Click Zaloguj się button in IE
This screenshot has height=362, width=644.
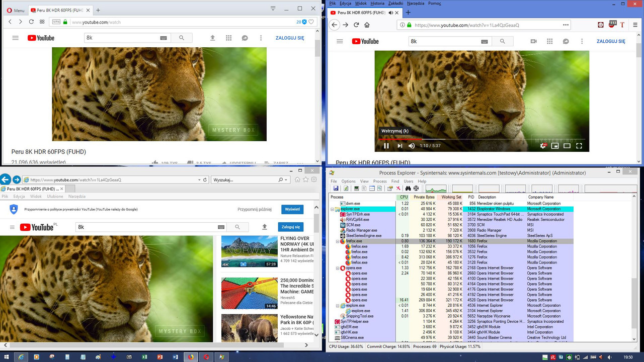[x=290, y=227]
